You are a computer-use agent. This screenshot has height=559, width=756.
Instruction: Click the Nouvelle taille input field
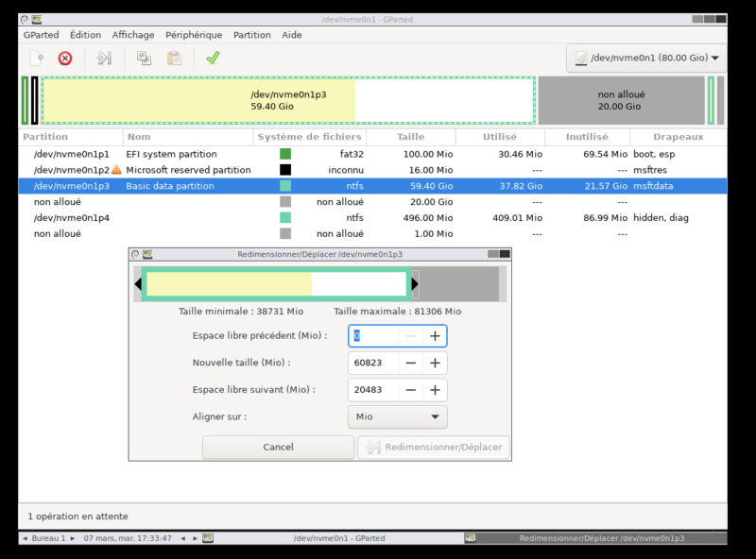pos(372,363)
